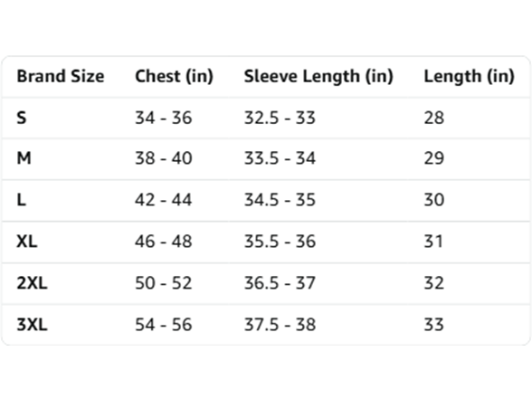Select the L size row label
The width and height of the screenshot is (532, 399).
[x=22, y=199]
